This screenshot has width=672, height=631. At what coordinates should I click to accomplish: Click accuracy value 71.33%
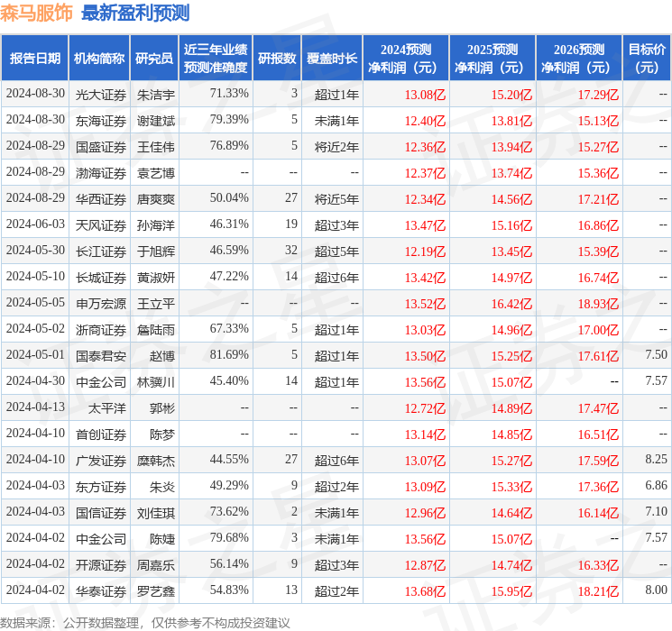pyautogui.click(x=229, y=94)
